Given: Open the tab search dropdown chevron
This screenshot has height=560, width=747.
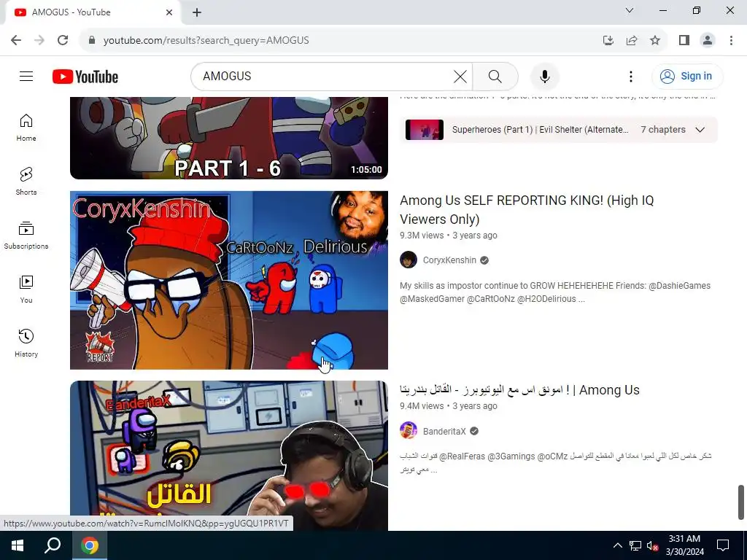Looking at the screenshot, I should click(x=630, y=10).
